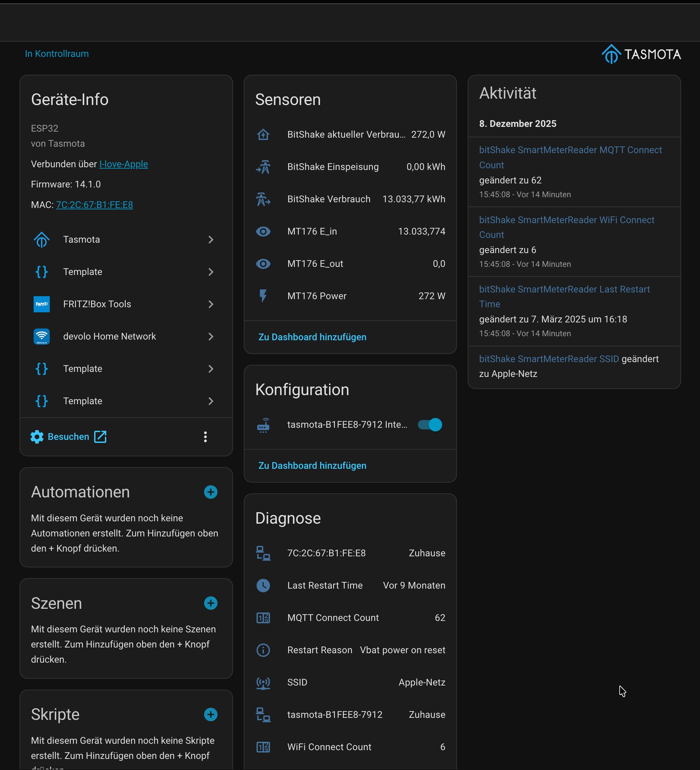The width and height of the screenshot is (700, 770).
Task: Toggle tasmota-B1FEE8-7912 Internet access switch
Action: click(x=430, y=425)
